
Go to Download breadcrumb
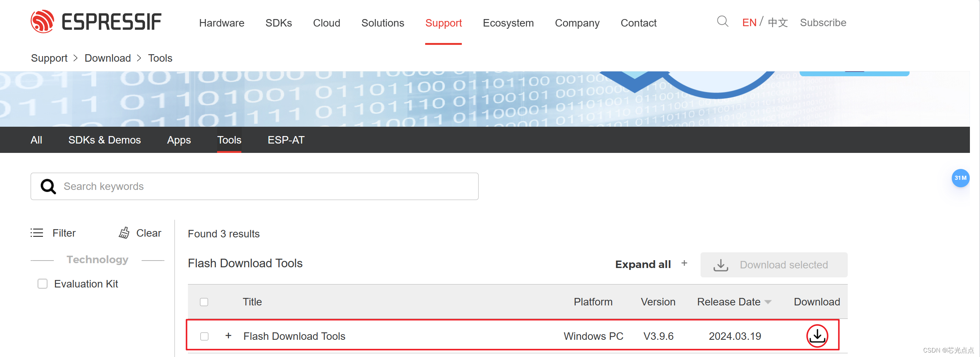[x=108, y=58]
